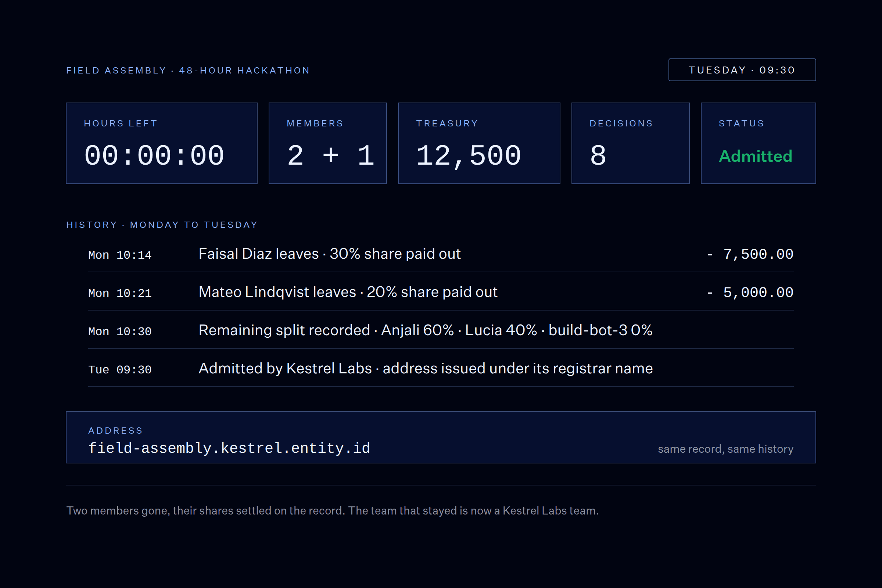Viewport: 882px width, 588px height.
Task: Select the Mon 10:21 timestamp
Action: click(x=120, y=293)
